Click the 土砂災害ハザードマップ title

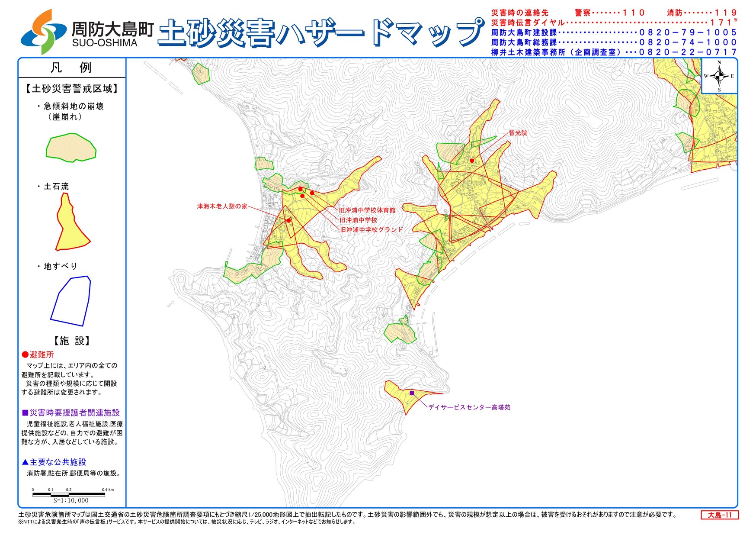pos(321,32)
